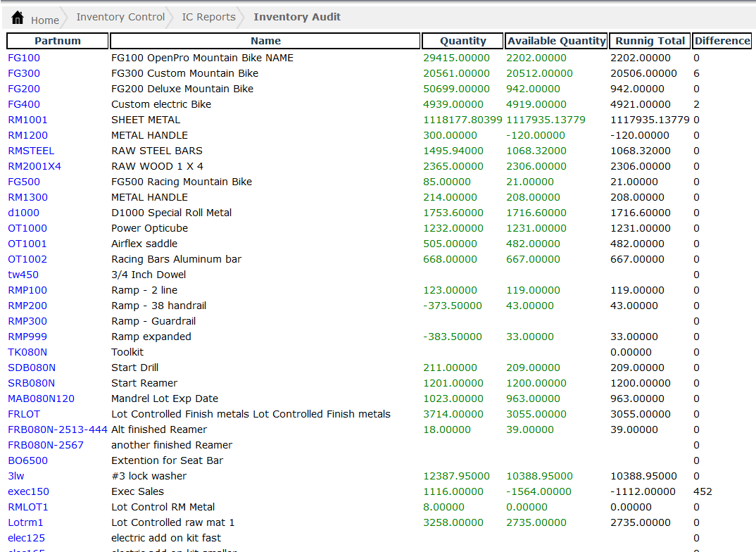756x552 pixels.
Task: Select the Runnig Total column header
Action: 650,41
